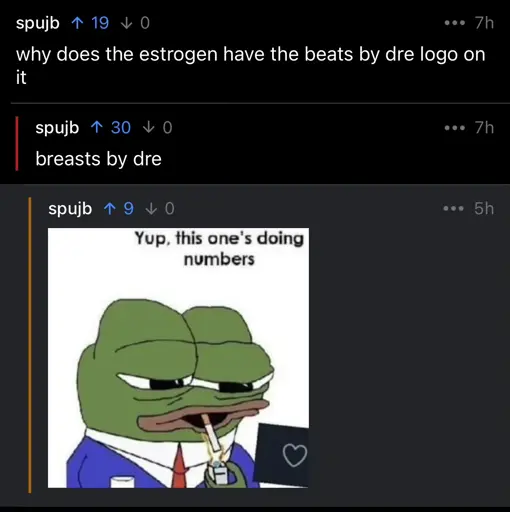
Task: Upvote the 'breasts by dre' reply
Action: [96, 128]
